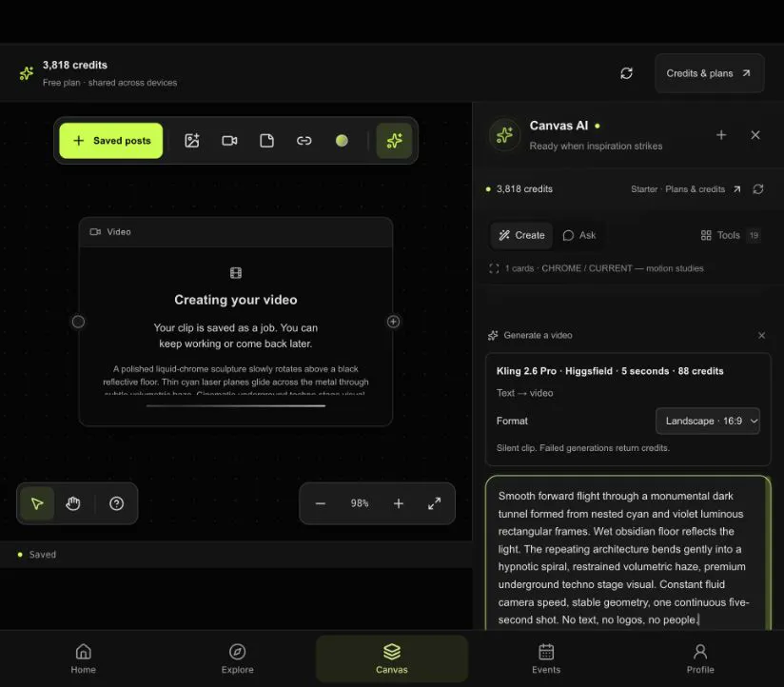Refresh credits inside the Canvas AI panel
This screenshot has height=687, width=784.
[758, 189]
